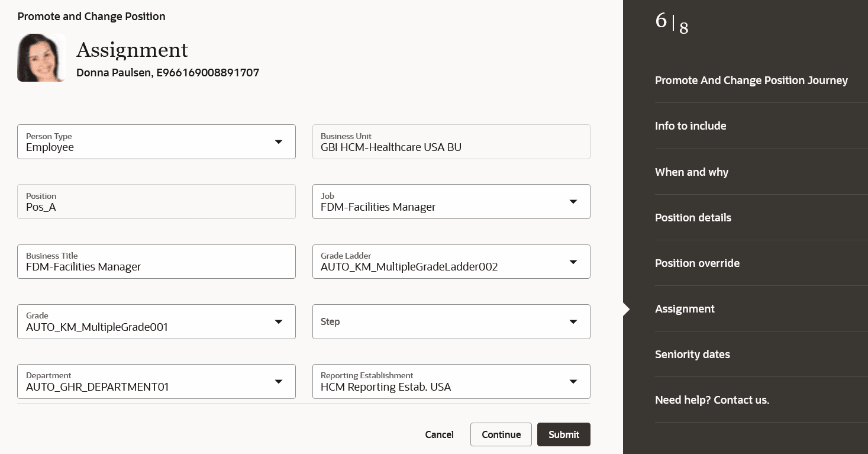Open the Person Type dropdown arrow
This screenshot has height=454, width=868.
point(278,142)
